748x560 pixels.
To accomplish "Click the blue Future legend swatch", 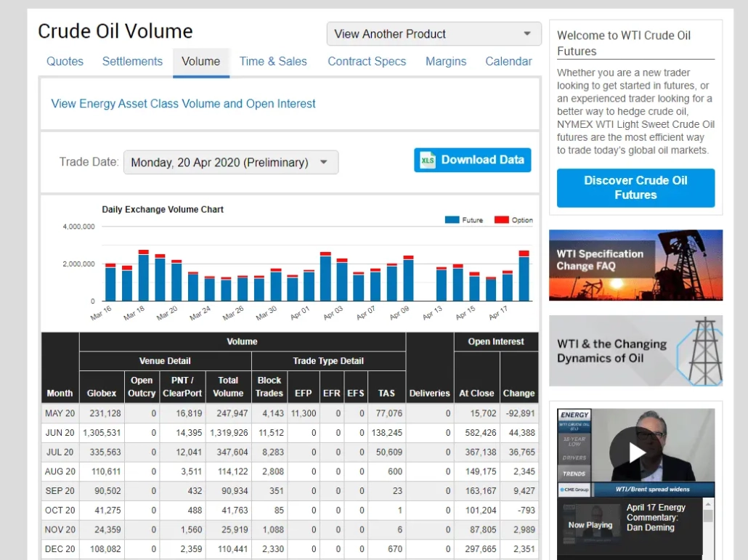I will click(x=452, y=220).
